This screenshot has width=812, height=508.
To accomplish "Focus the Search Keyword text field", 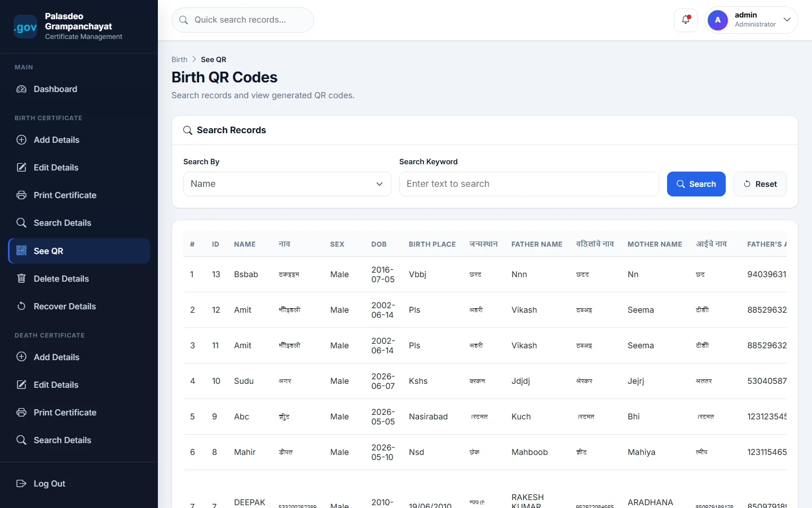I will 529,184.
